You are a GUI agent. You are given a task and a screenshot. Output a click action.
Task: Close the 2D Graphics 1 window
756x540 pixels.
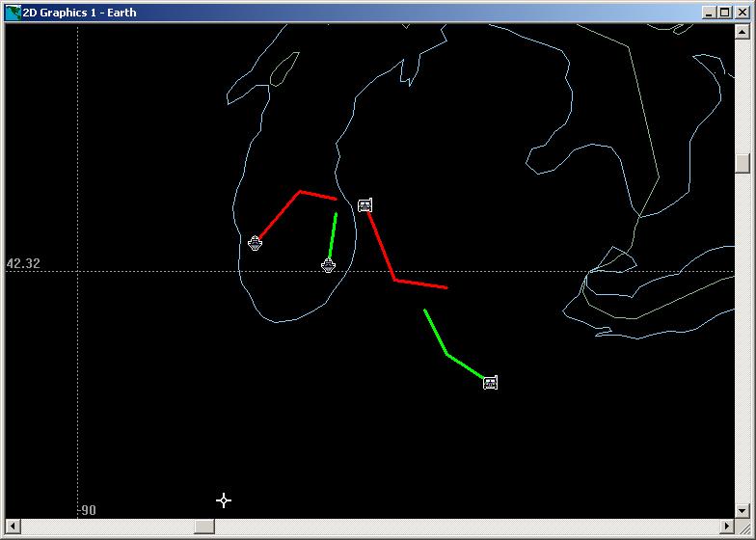pyautogui.click(x=741, y=13)
